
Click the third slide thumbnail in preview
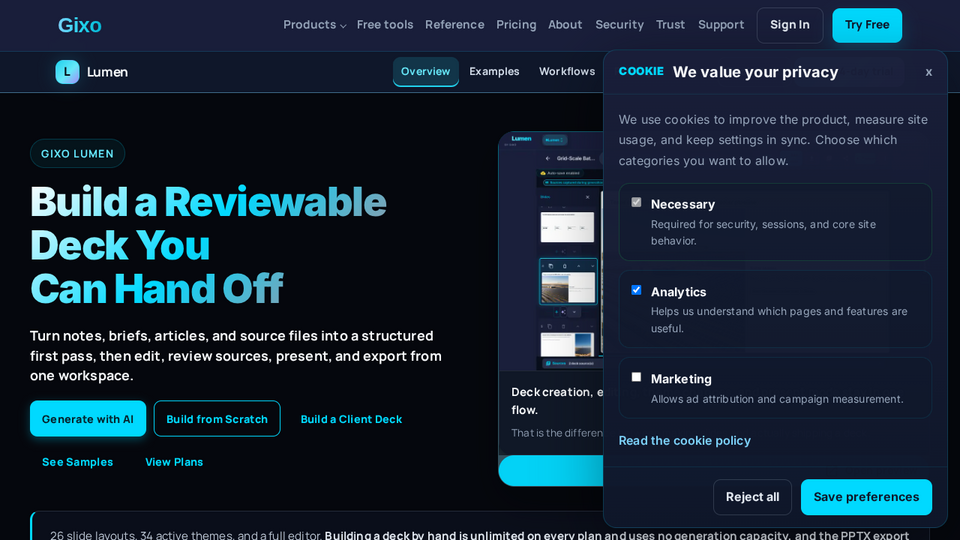(x=567, y=344)
